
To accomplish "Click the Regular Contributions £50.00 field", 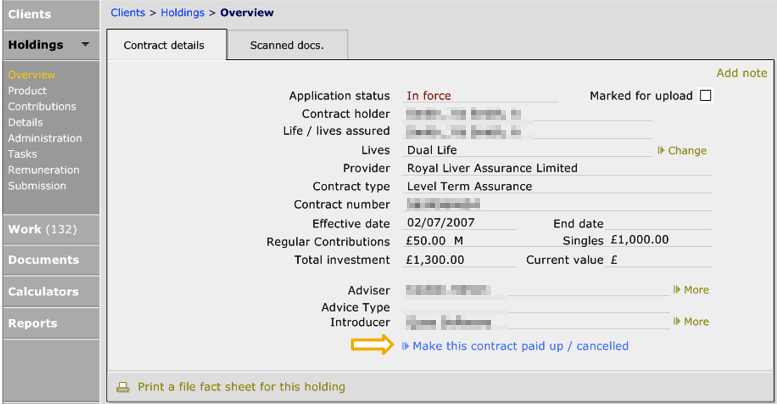I will [459, 241].
